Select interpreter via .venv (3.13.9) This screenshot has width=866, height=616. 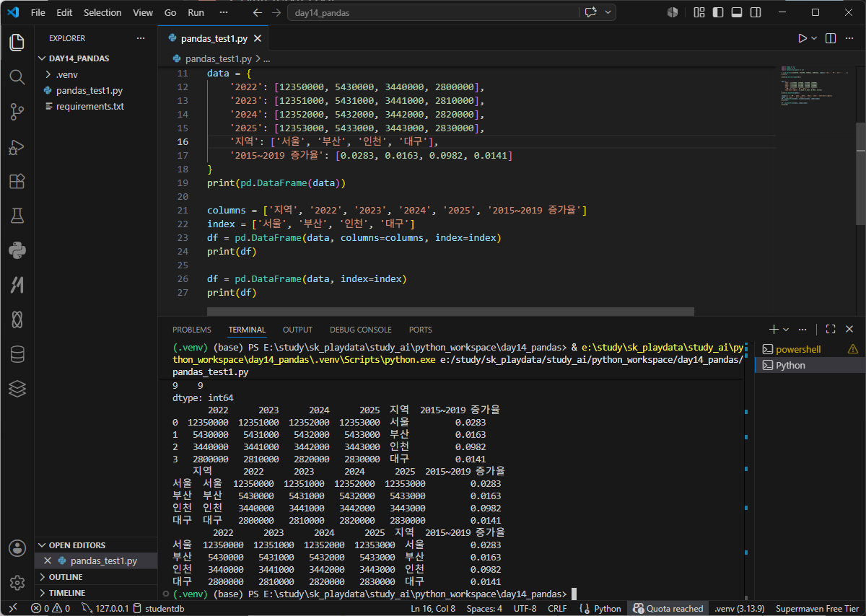pyautogui.click(x=739, y=609)
